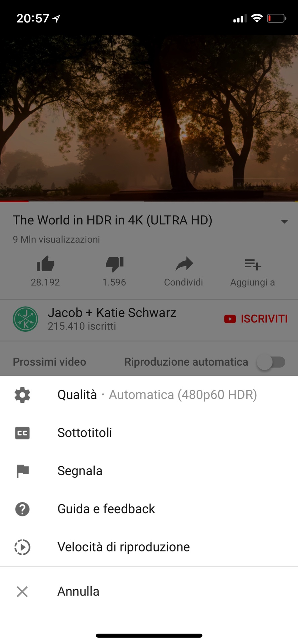Click the Guida e feedback question mark icon

23,509
